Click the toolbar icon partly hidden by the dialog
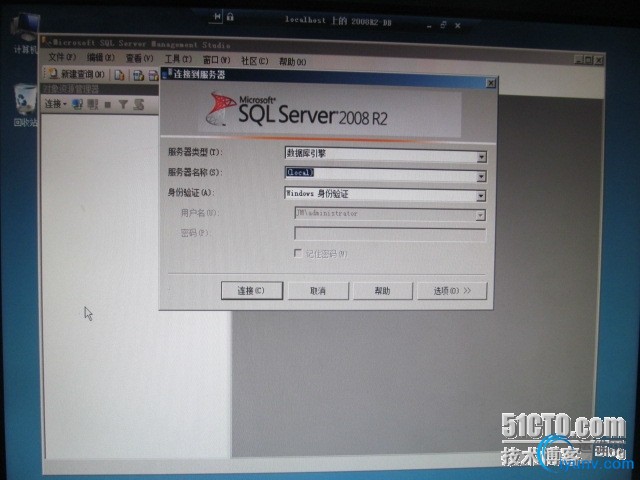The height and width of the screenshot is (480, 640). (153, 76)
